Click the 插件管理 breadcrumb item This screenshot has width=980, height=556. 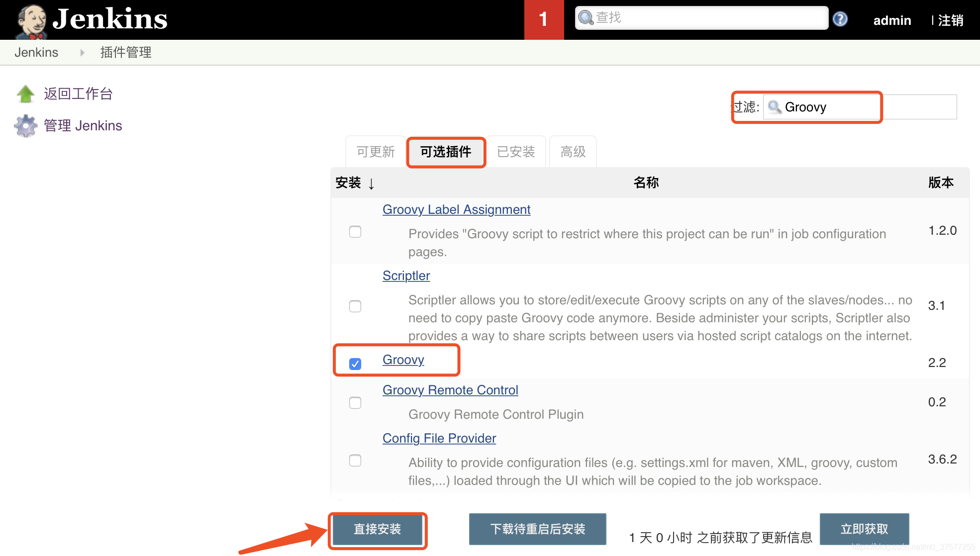point(126,52)
